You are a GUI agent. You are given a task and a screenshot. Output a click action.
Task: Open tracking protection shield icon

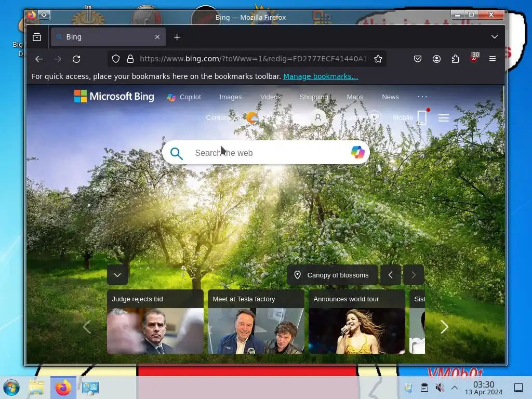coord(116,59)
